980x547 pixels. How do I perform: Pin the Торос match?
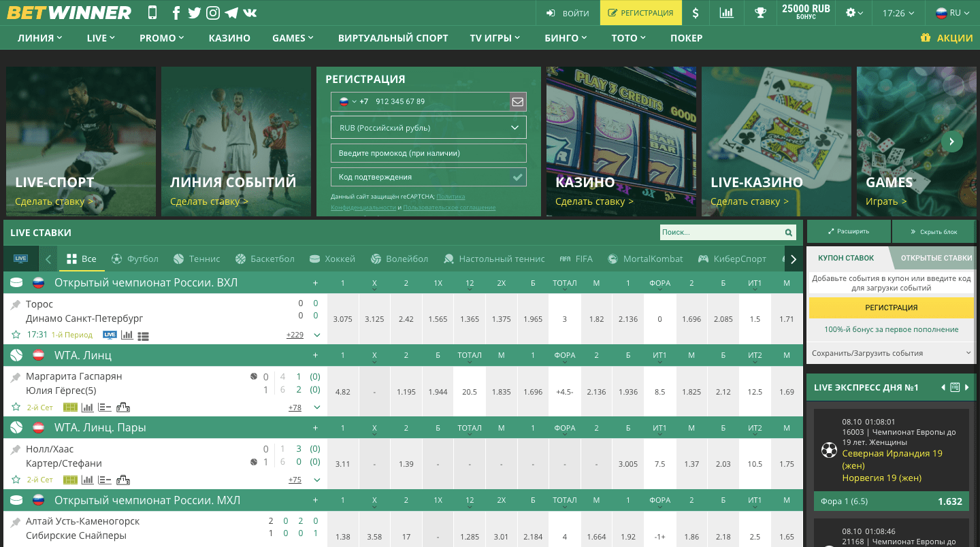(x=16, y=305)
